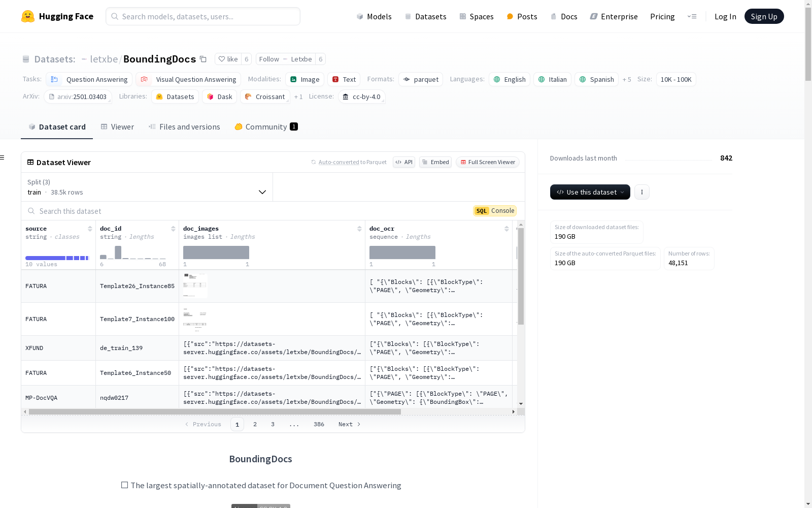Open the more navigation options menu icon

(x=692, y=16)
